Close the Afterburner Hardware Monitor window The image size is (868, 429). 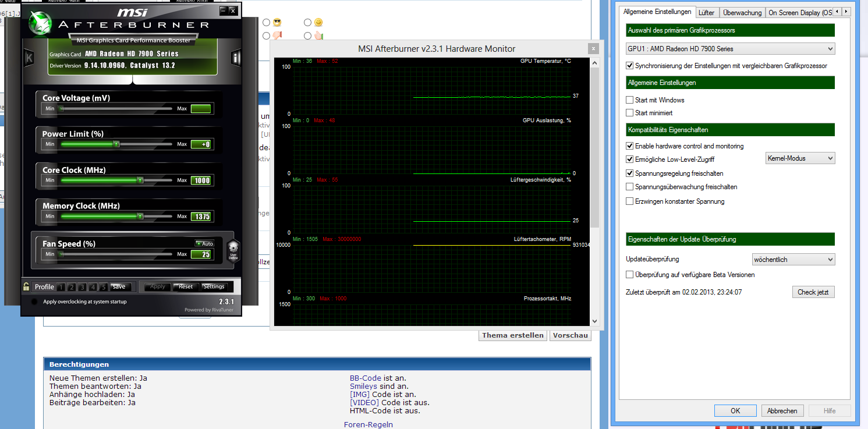593,49
